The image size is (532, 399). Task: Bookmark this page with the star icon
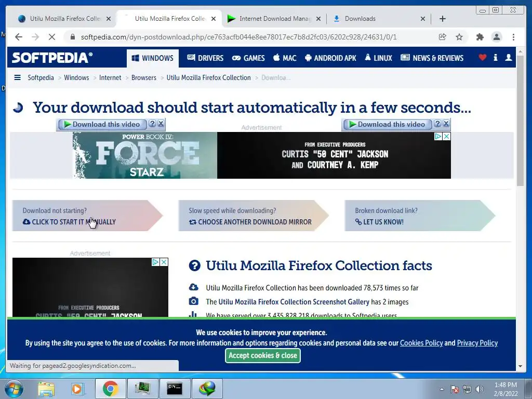pos(459,37)
